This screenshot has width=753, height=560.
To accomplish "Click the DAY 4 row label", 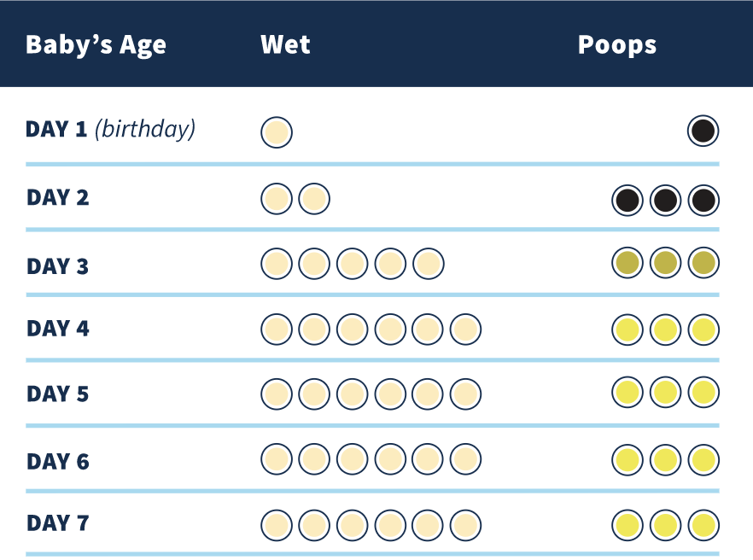I will click(58, 329).
